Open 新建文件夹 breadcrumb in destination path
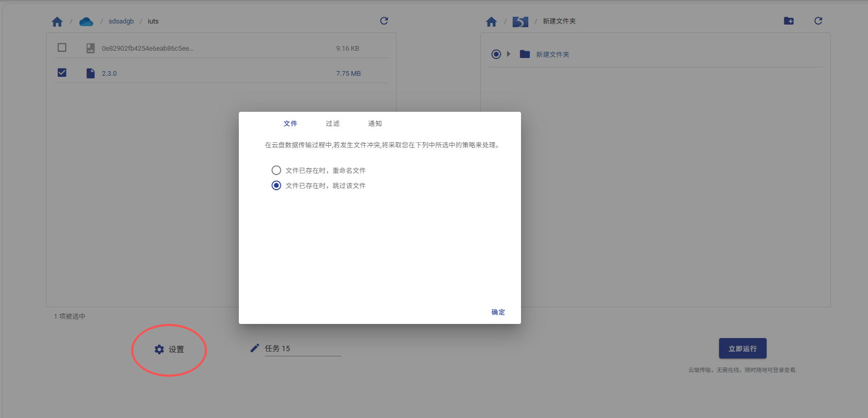This screenshot has width=868, height=418. coord(559,21)
